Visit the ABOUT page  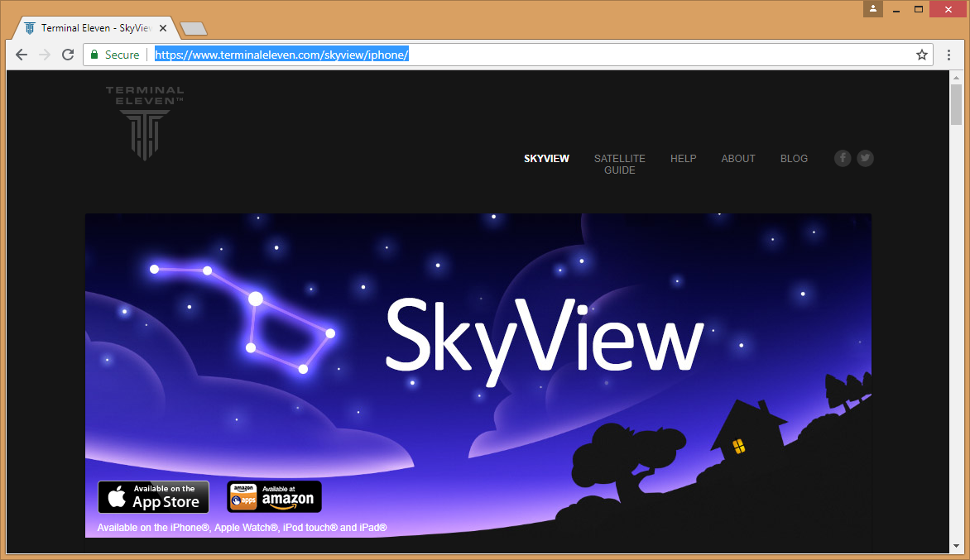point(738,159)
